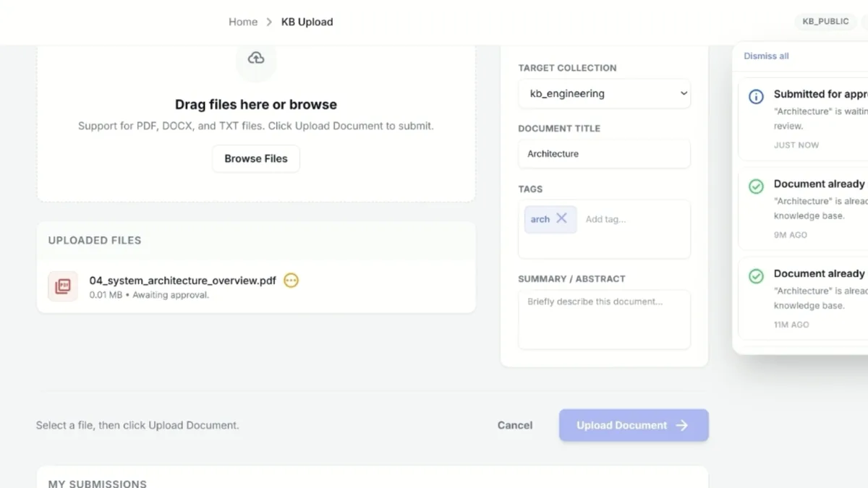The image size is (868, 488).
Task: Select 04_system_architecture_overview.pdf file name
Action: (183, 281)
